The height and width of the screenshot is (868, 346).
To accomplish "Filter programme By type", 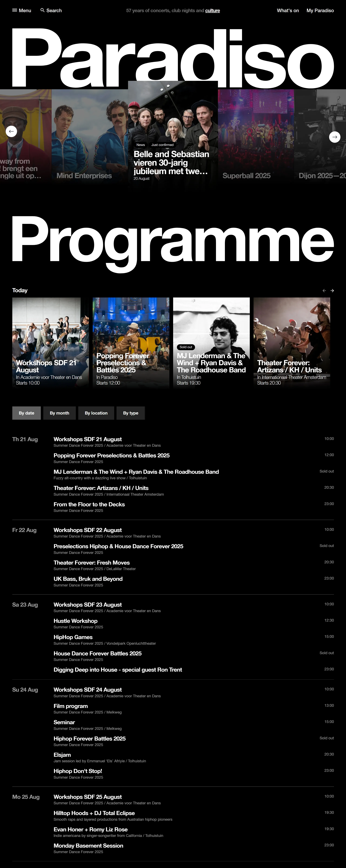I will tap(130, 413).
